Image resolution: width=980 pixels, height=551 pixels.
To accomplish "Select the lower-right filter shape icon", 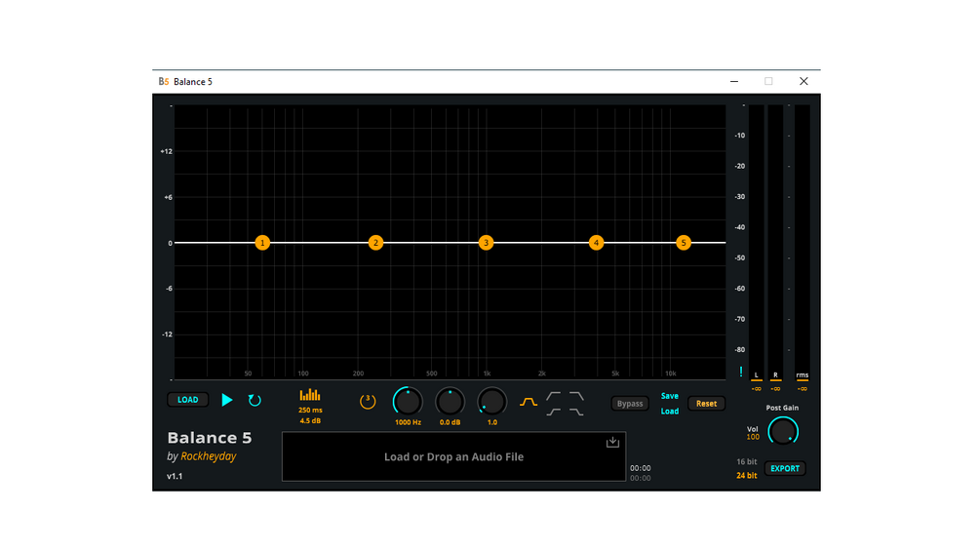I will [x=576, y=412].
